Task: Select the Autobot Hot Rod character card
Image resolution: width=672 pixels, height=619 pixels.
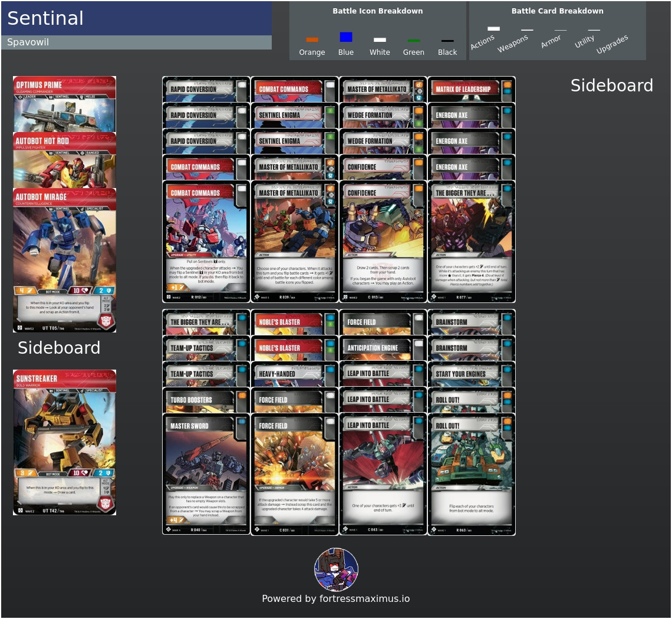Action: [x=64, y=160]
